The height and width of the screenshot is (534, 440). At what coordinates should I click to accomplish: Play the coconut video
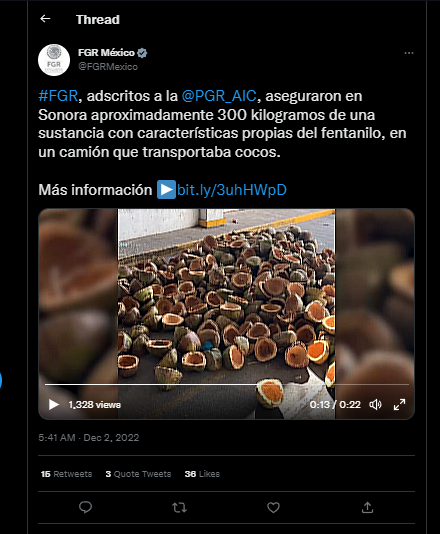point(53,405)
